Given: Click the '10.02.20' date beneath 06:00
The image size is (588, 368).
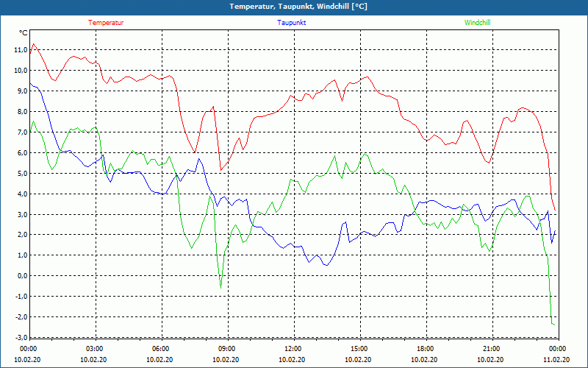Looking at the screenshot, I should coord(159,359).
